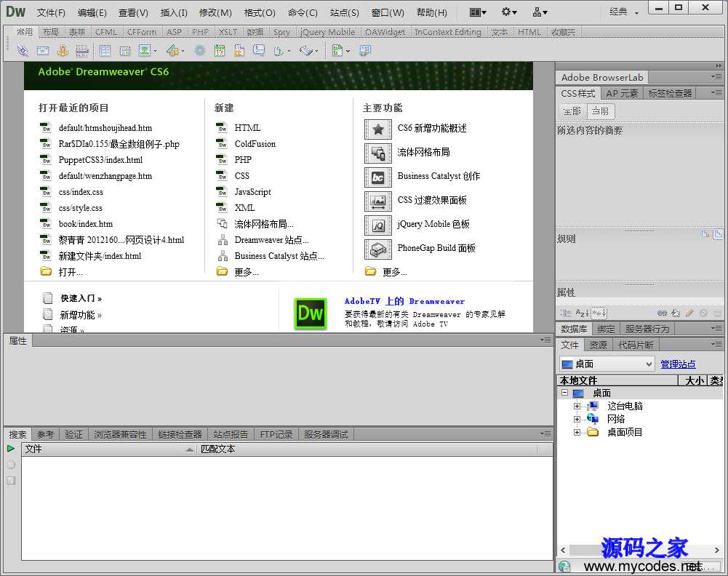Click the CS6 新增功能概述 star icon

click(x=378, y=129)
